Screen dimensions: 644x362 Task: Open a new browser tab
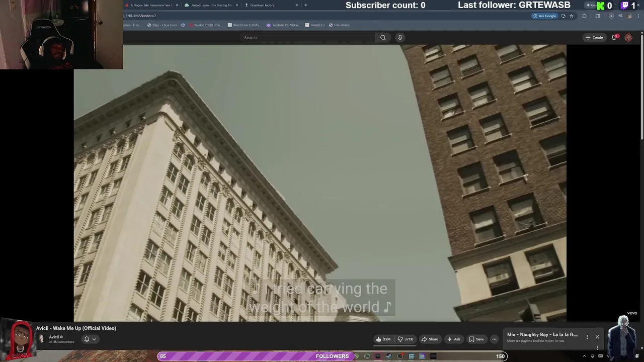click(306, 5)
